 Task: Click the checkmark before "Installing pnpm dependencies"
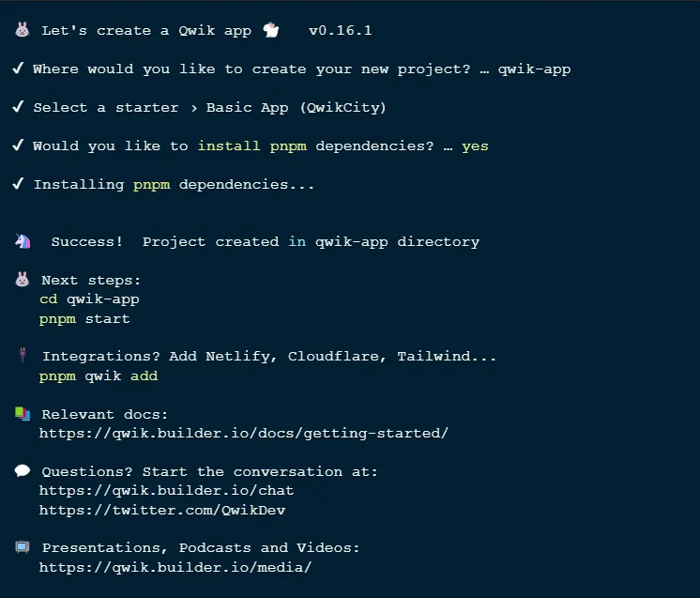[18, 184]
